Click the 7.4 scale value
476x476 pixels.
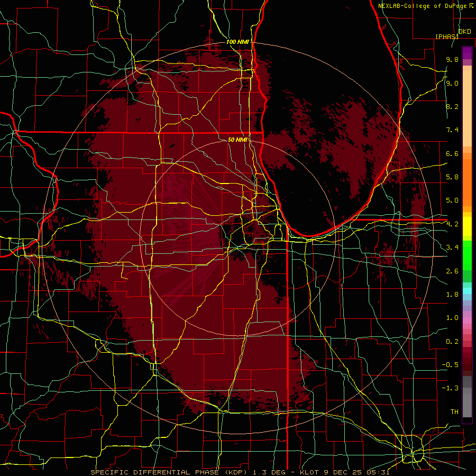pyautogui.click(x=452, y=130)
